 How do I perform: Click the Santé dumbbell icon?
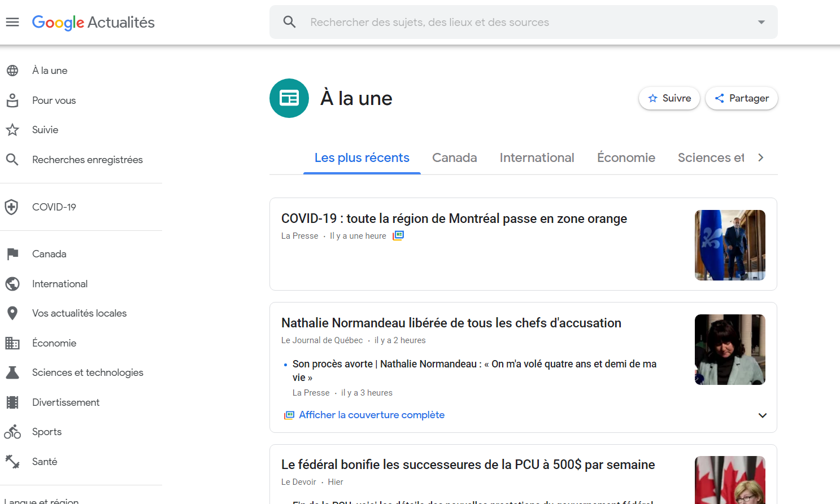(12, 462)
